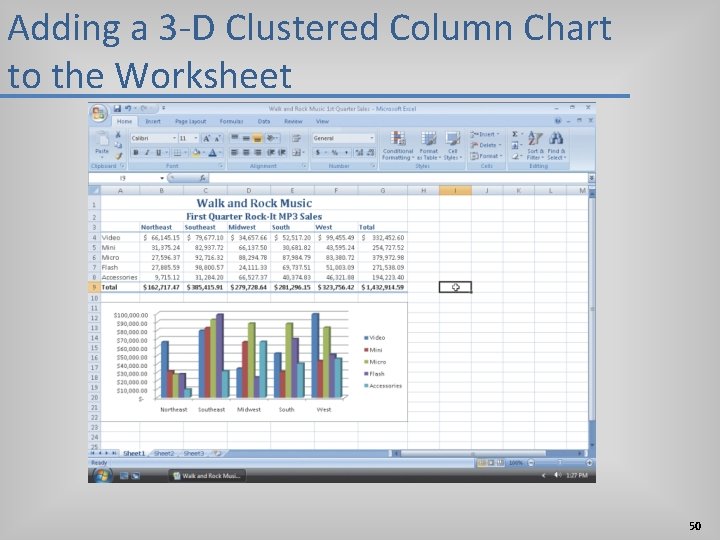Pick the font color A icon
Image resolution: width=720 pixels, height=540 pixels.
coord(213,153)
